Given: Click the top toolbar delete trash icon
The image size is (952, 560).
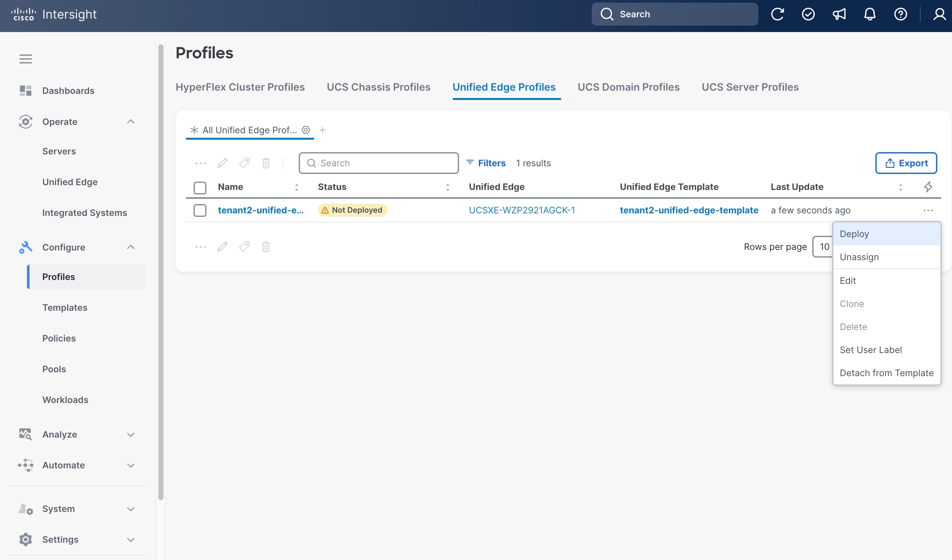Looking at the screenshot, I should [266, 163].
